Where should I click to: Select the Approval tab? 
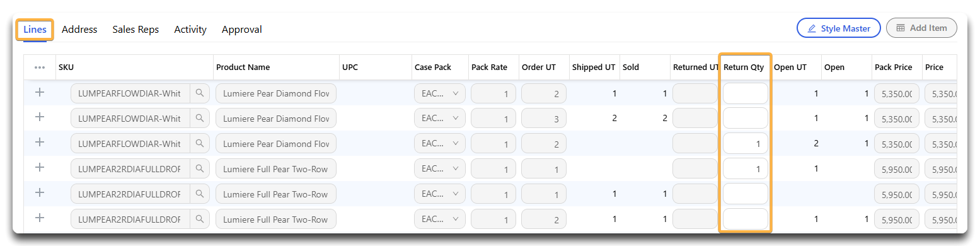(x=242, y=30)
